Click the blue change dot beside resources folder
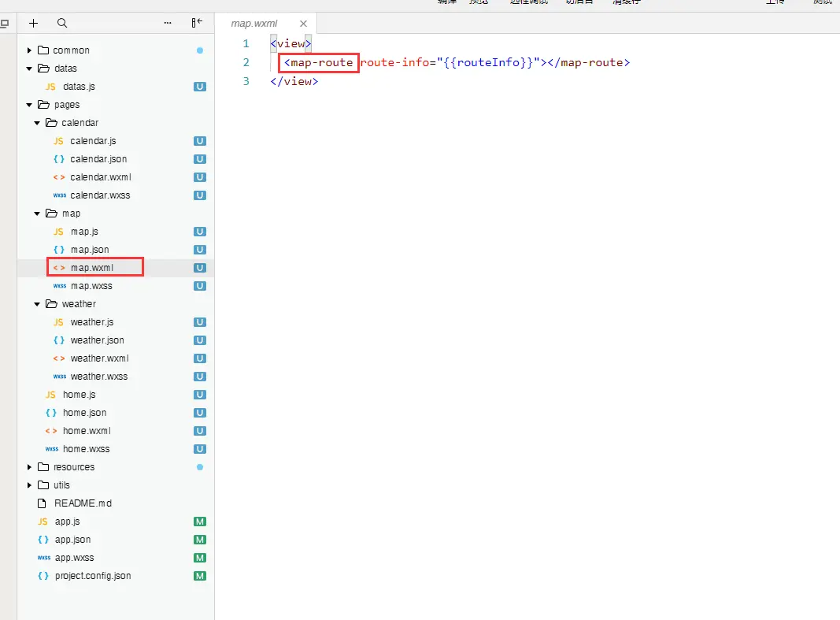 pos(200,467)
